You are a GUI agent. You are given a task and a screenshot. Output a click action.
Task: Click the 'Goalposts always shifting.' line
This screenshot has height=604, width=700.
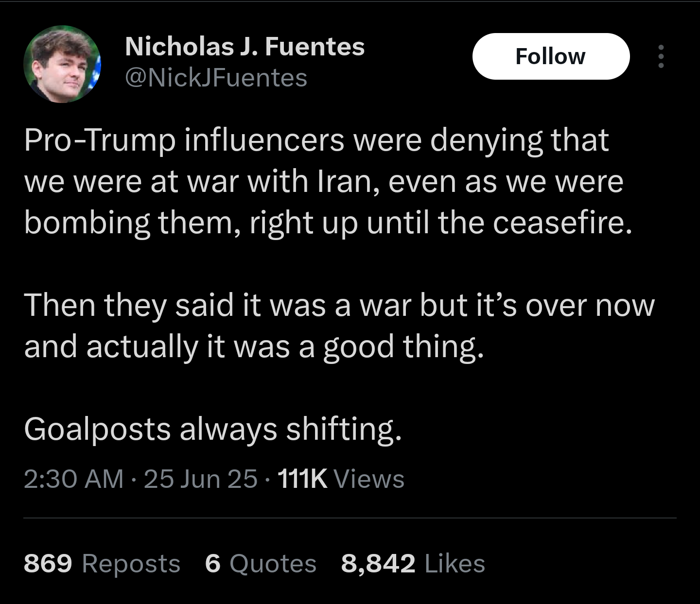[x=213, y=430]
